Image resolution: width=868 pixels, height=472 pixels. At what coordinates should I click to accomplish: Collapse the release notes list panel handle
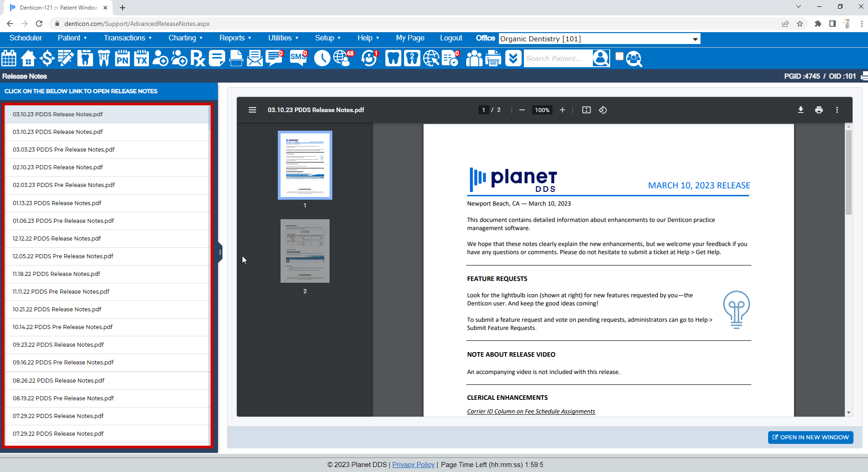pyautogui.click(x=220, y=252)
